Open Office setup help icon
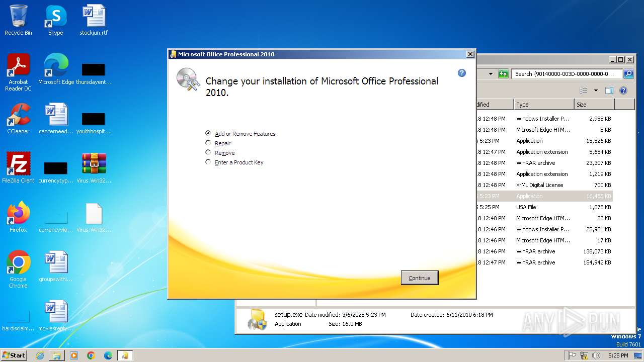The height and width of the screenshot is (362, 644). tap(462, 73)
